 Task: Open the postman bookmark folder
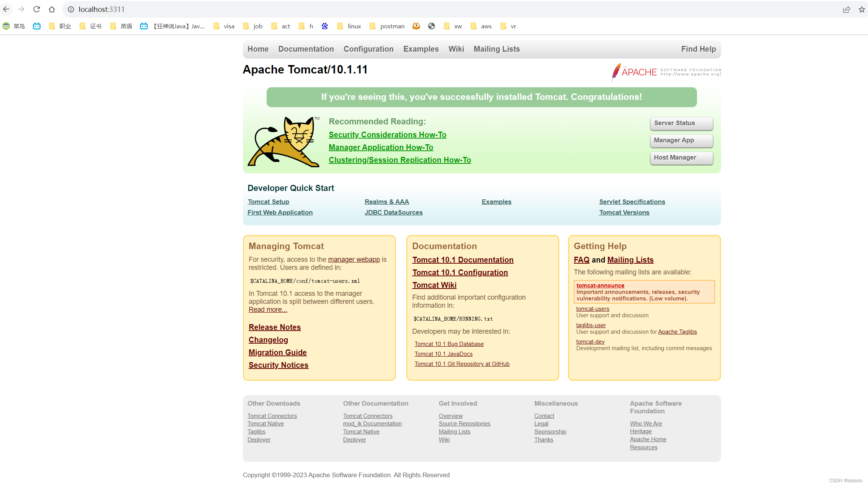(x=387, y=26)
